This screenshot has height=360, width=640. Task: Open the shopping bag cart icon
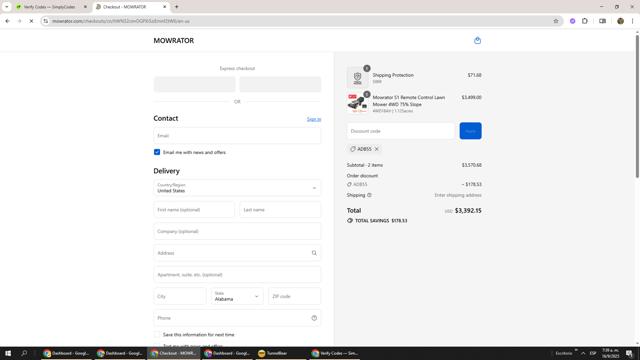pos(477,40)
